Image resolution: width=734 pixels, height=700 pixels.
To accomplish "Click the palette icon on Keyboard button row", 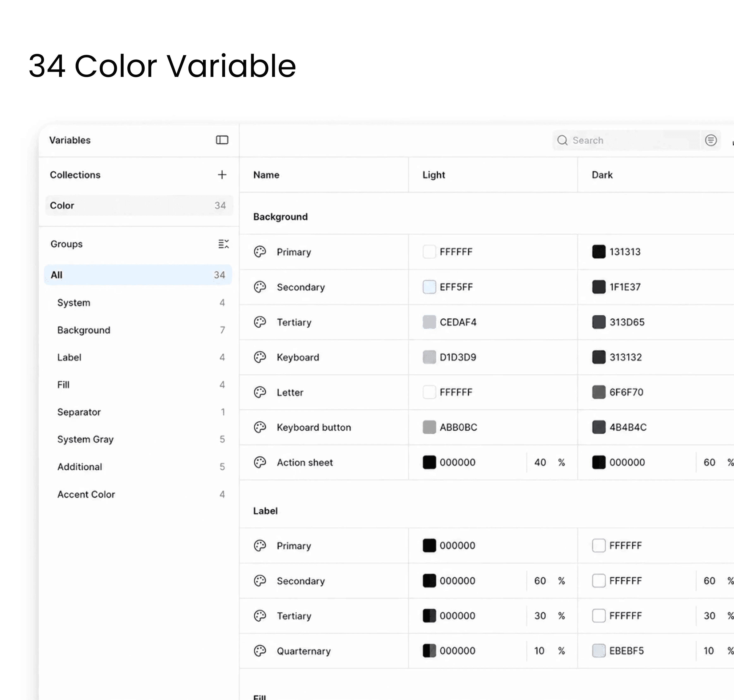I will 260,427.
